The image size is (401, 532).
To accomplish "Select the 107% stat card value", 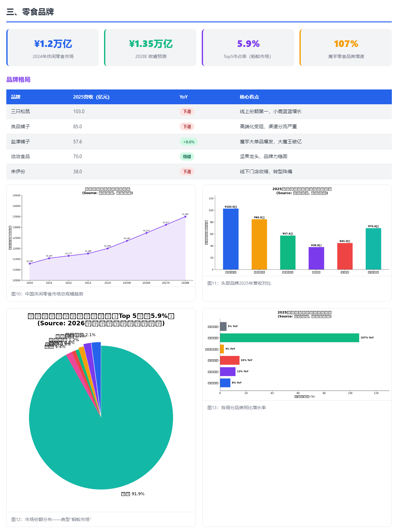I will tap(346, 44).
